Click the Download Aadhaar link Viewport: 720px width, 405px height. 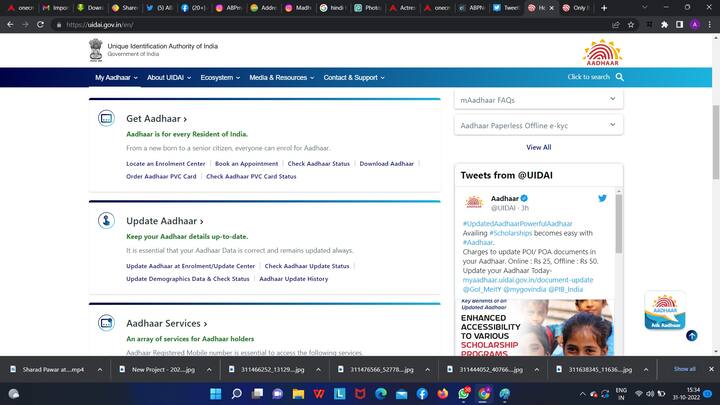click(386, 163)
